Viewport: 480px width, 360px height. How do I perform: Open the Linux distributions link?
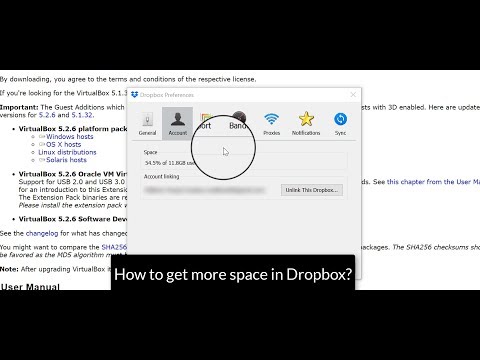pos(67,152)
